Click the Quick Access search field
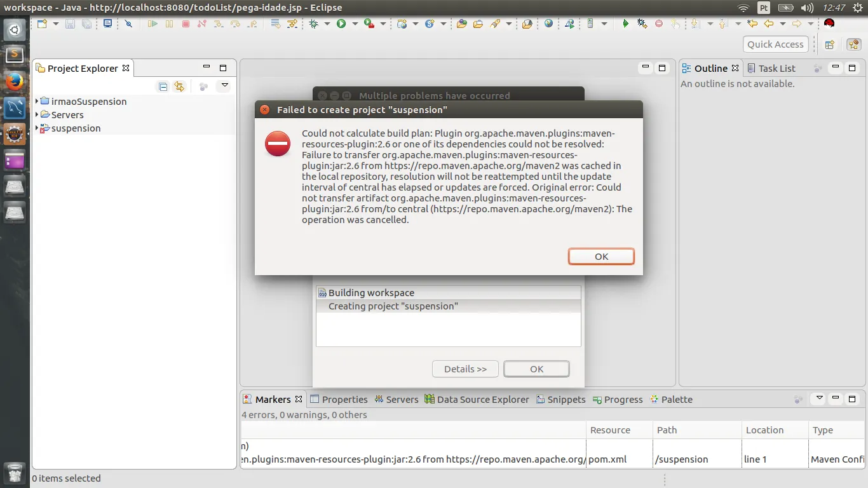The height and width of the screenshot is (488, 868). (775, 44)
